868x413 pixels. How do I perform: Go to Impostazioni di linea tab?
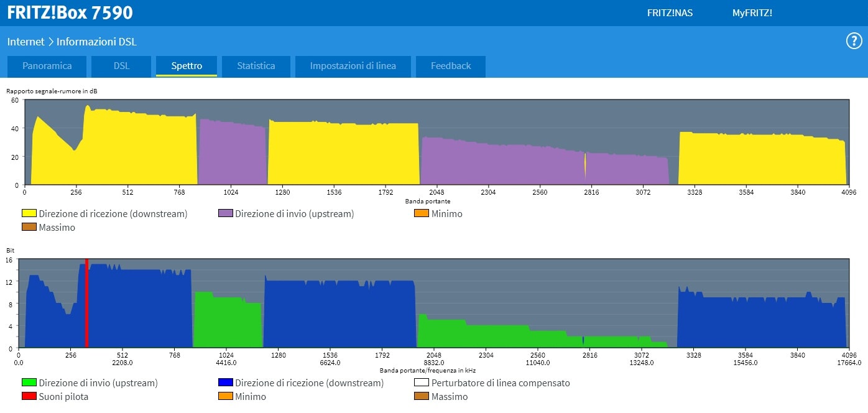pyautogui.click(x=353, y=66)
